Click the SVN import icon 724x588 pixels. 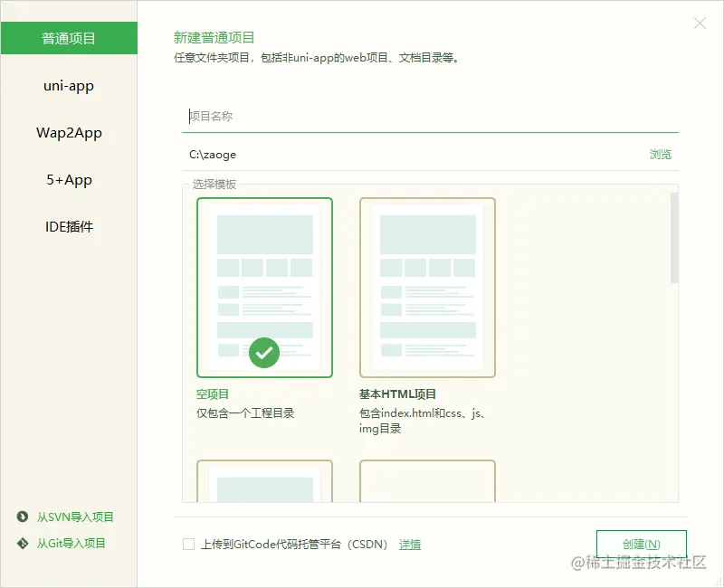click(22, 517)
